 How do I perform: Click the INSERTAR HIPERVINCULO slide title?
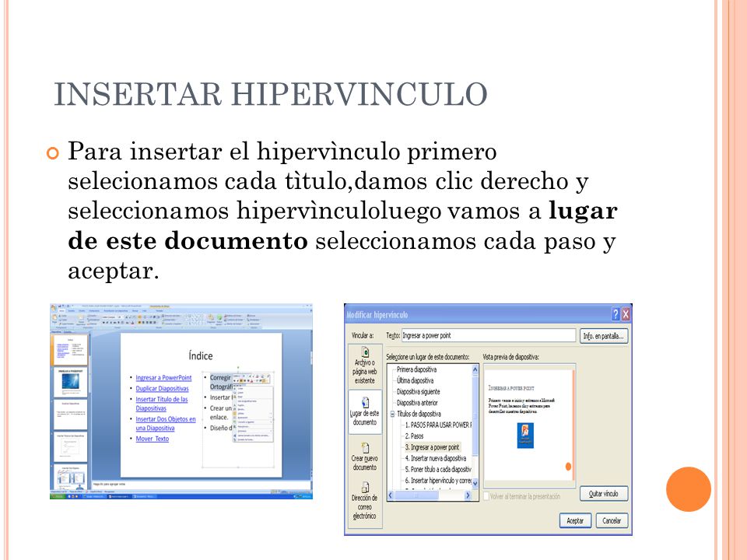coord(271,94)
